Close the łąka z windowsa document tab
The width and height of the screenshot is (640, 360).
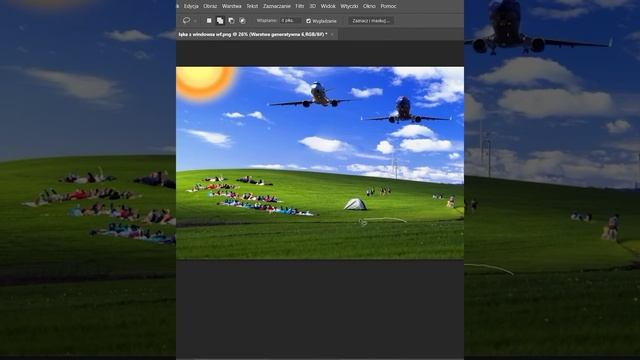click(332, 35)
